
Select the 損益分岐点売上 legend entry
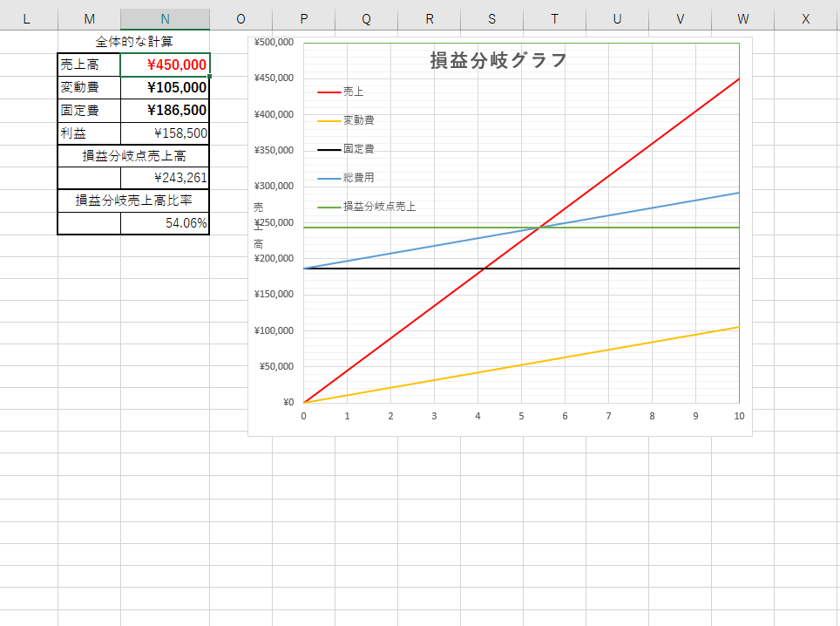tap(367, 207)
